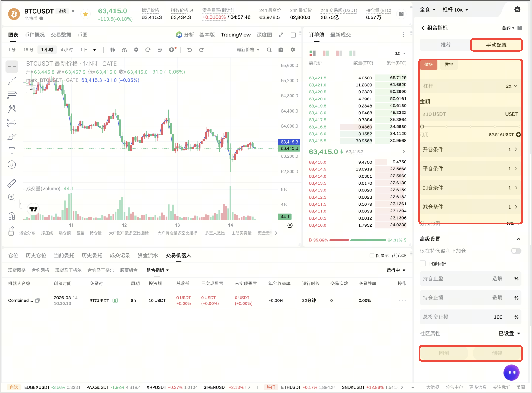This screenshot has height=393, width=532.
Task: Add funds with the plus icon
Action: point(518,134)
